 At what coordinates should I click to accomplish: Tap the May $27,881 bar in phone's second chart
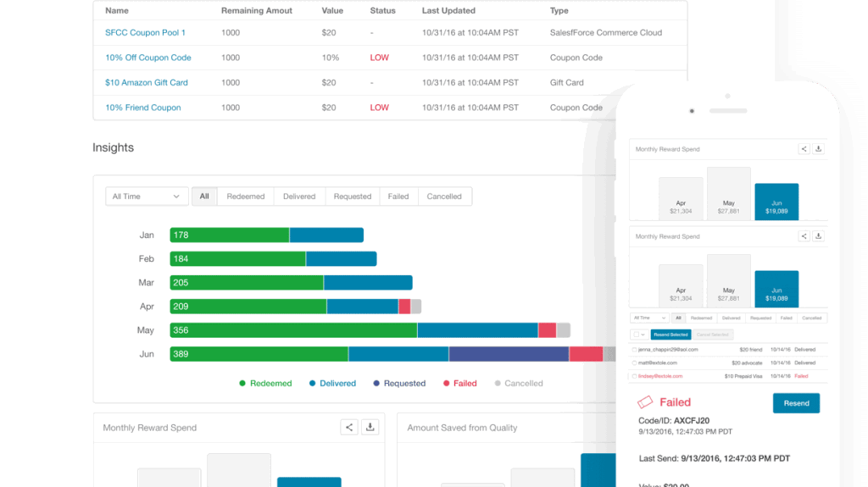click(728, 281)
